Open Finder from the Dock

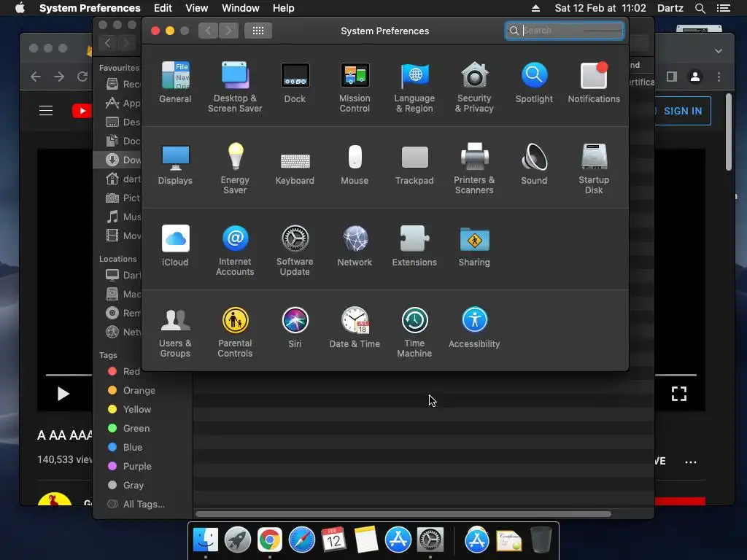(206, 540)
